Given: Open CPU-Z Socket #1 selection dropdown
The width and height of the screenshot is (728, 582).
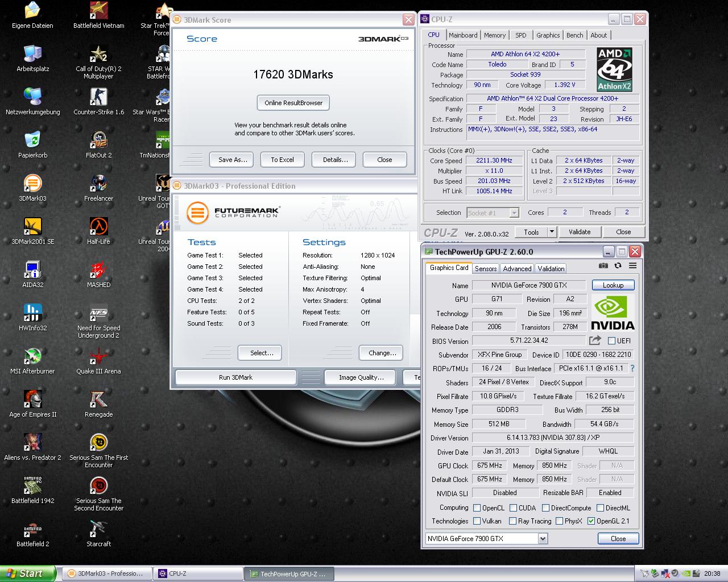Looking at the screenshot, I should (x=493, y=213).
